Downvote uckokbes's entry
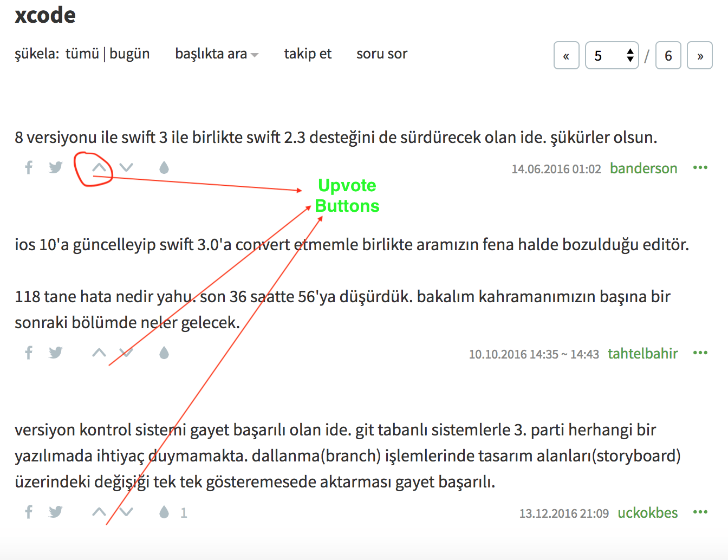The image size is (728, 560). (126, 512)
